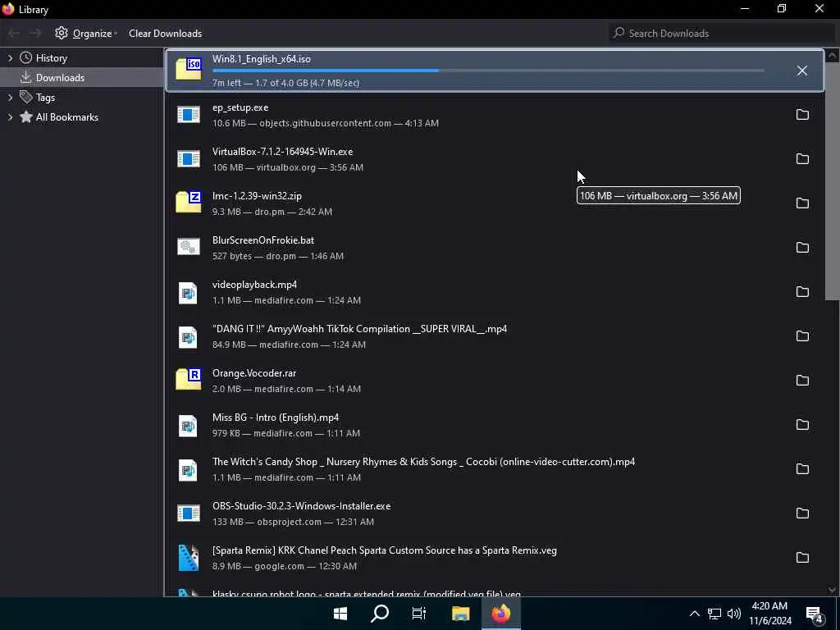Show videoplayback.mp4 in its folder
Screen dimensions: 840x630
click(x=802, y=292)
